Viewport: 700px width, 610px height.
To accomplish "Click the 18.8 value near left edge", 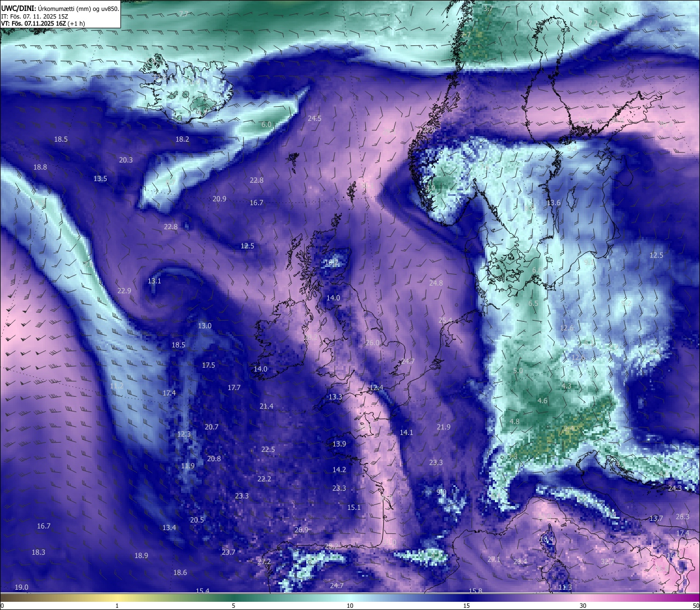I will click(40, 167).
